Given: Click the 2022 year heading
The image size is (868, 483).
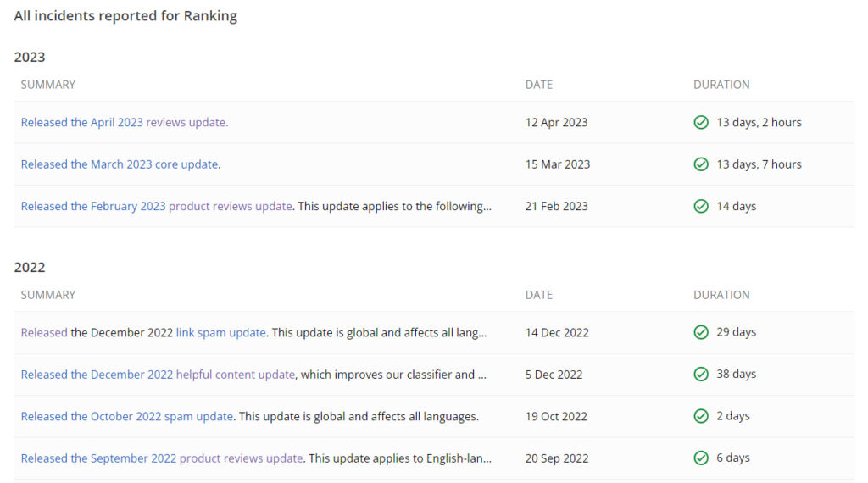Looking at the screenshot, I should pos(30,267).
